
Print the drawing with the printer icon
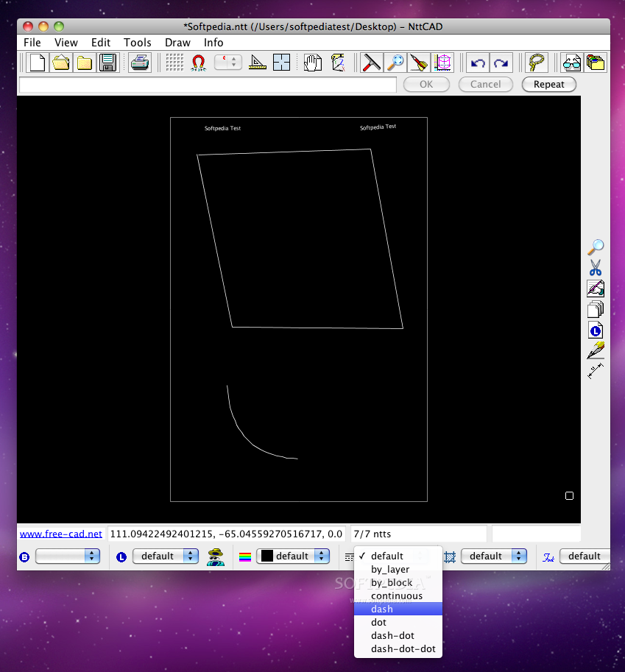pyautogui.click(x=140, y=63)
